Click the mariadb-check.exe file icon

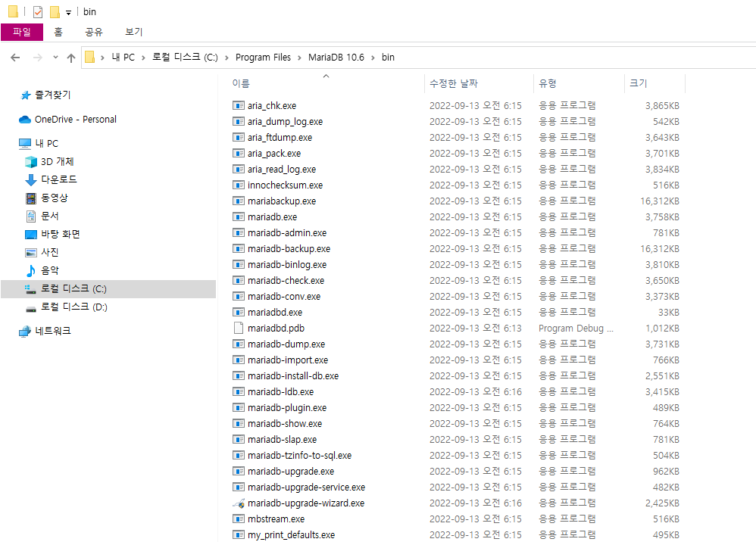(x=238, y=280)
